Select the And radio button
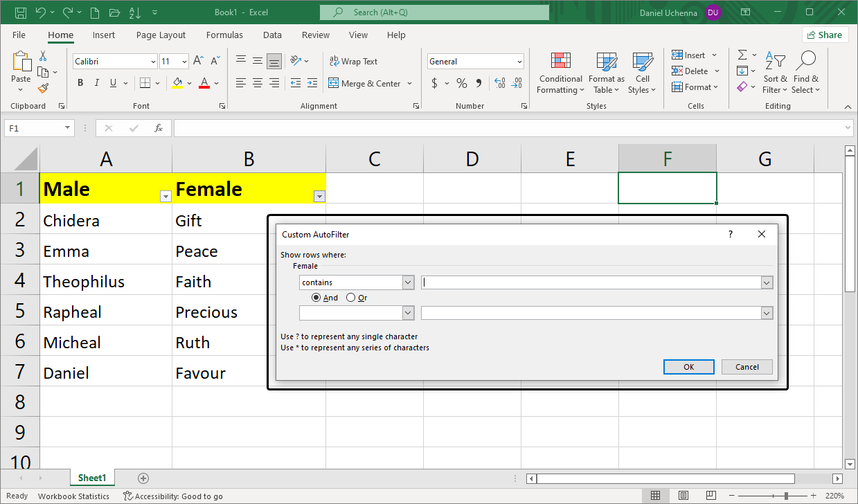This screenshot has height=504, width=858. (316, 298)
